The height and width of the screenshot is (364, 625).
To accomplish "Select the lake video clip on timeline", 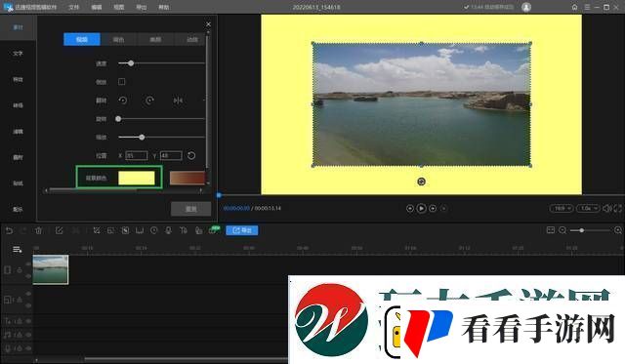I will [51, 269].
